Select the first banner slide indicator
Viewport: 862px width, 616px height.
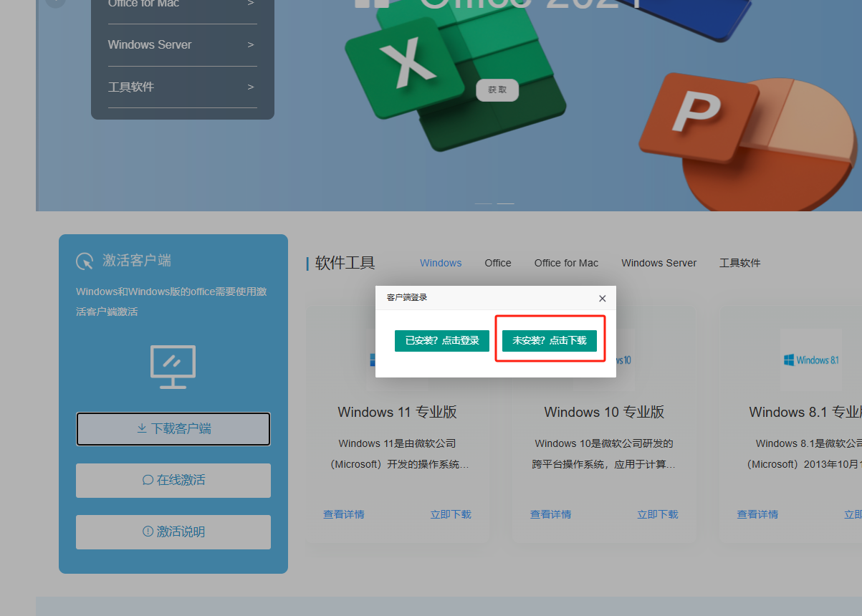[x=483, y=204]
